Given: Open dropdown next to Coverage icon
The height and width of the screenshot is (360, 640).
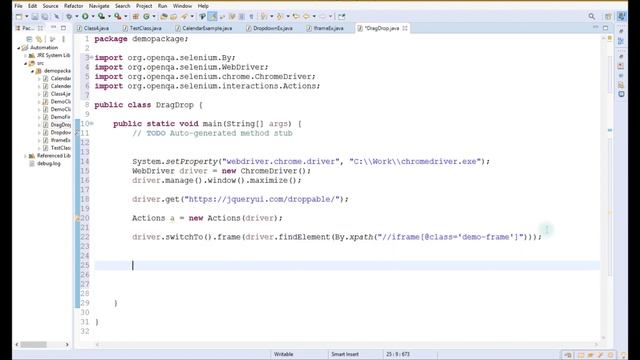Looking at the screenshot, I should tap(109, 16).
